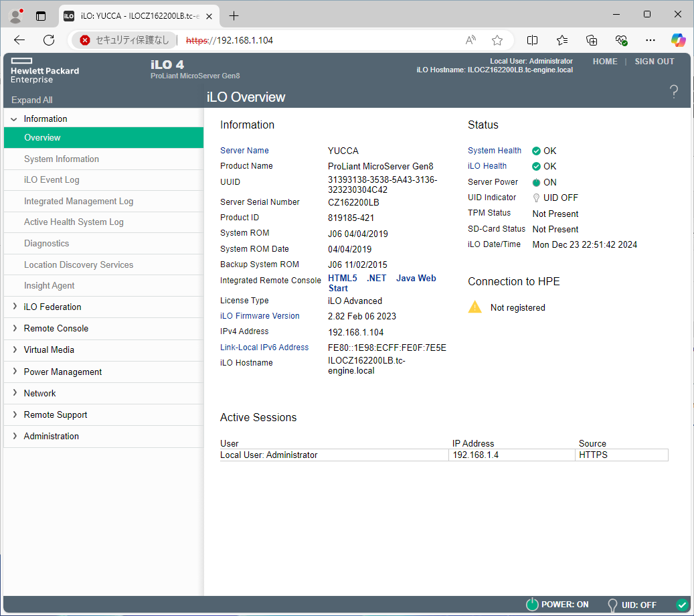This screenshot has width=694, height=616.
Task: Click the iLO Firmware Version link
Action: coord(260,316)
